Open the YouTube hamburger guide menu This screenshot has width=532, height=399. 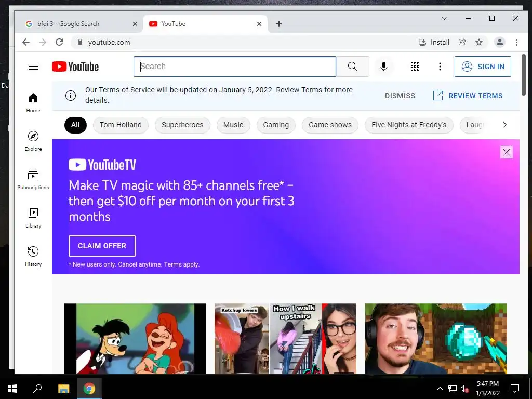pos(33,66)
